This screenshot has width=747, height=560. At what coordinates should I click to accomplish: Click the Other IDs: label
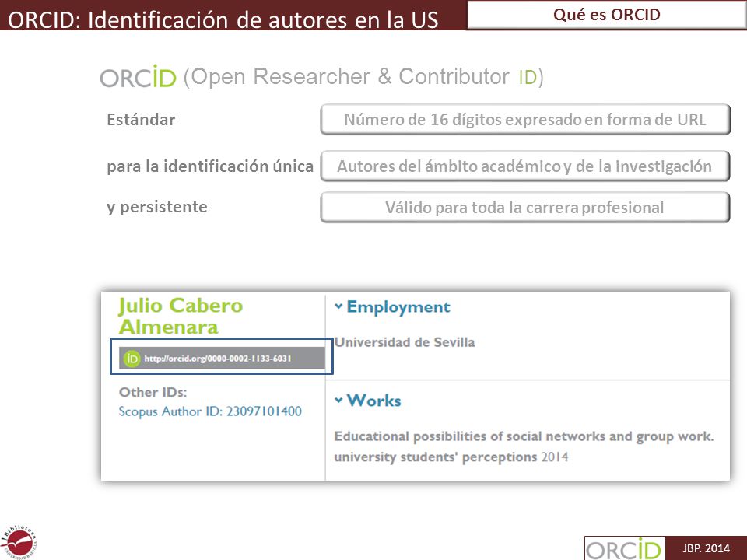153,392
